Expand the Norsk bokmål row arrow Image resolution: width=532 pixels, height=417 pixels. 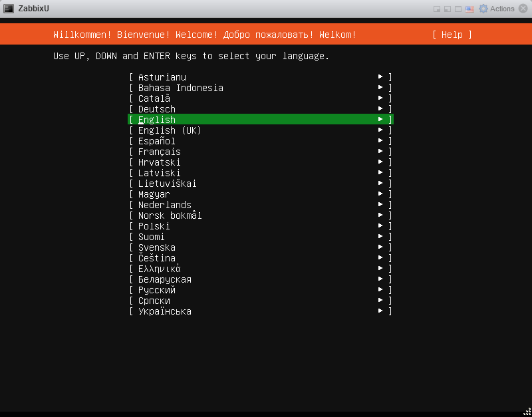[x=380, y=215]
